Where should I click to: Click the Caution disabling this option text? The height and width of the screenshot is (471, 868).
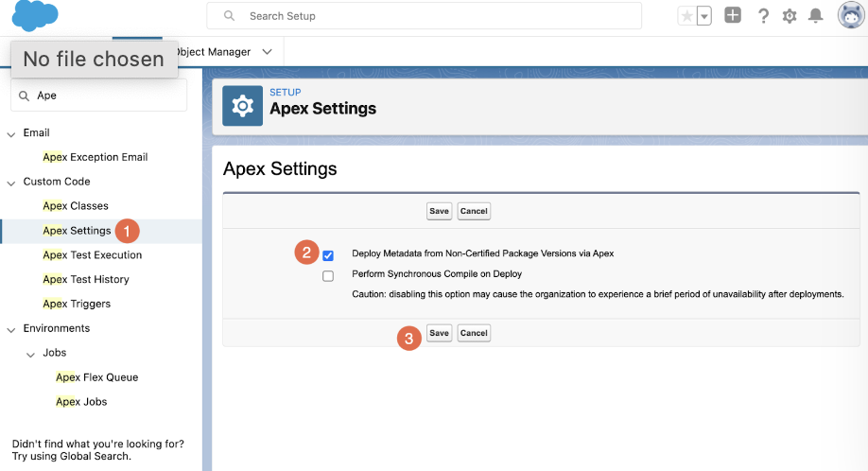point(598,294)
